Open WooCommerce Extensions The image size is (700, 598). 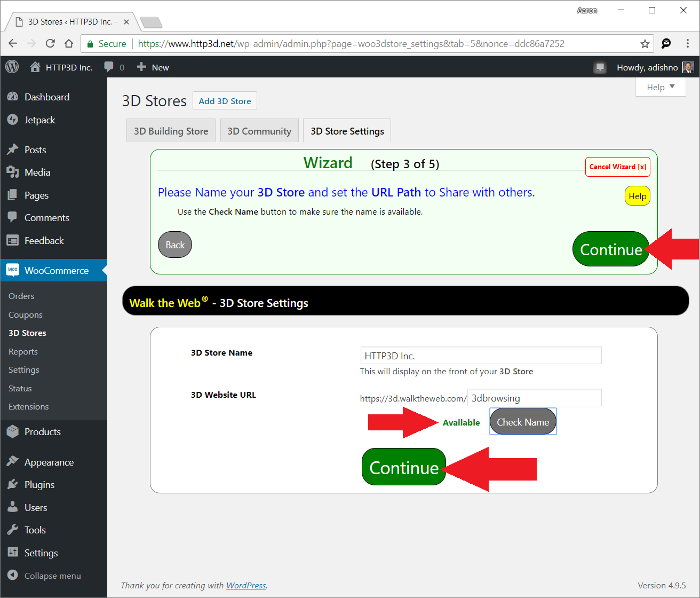click(29, 406)
